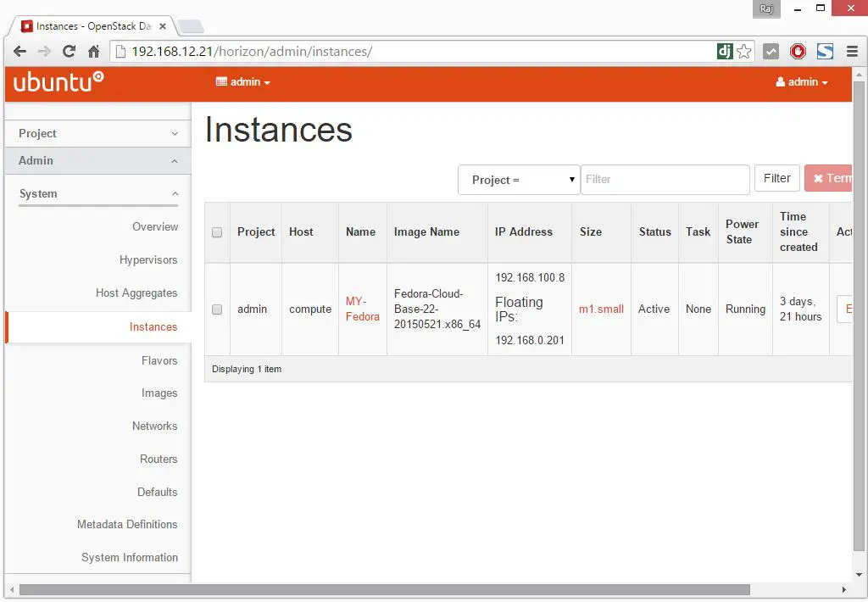This screenshot has height=602, width=868.
Task: Check the MY-Fedora instance row checkbox
Action: tap(217, 309)
